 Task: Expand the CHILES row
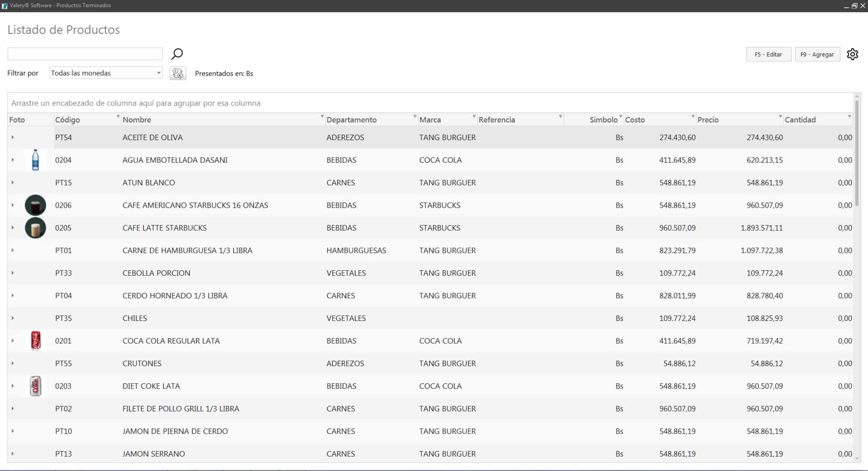point(13,318)
